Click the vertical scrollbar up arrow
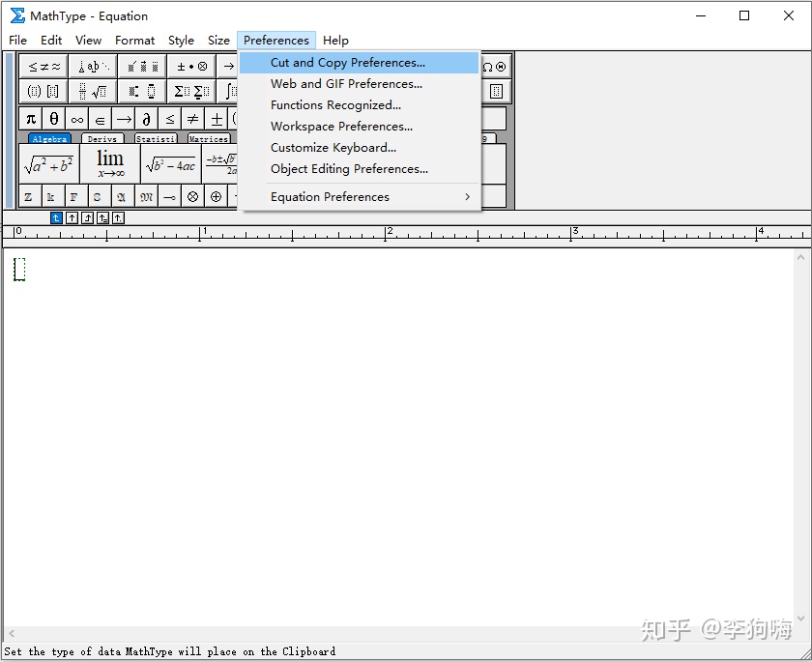 pos(800,257)
